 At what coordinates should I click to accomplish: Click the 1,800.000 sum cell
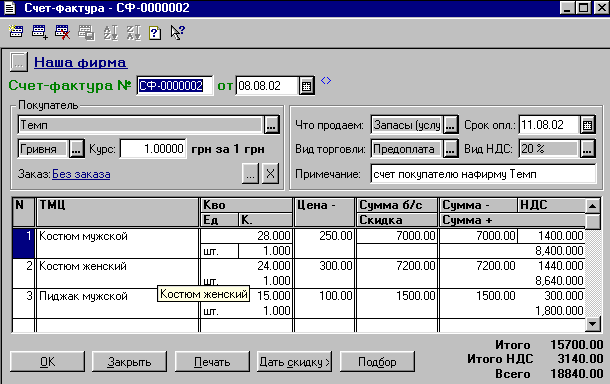512,311
